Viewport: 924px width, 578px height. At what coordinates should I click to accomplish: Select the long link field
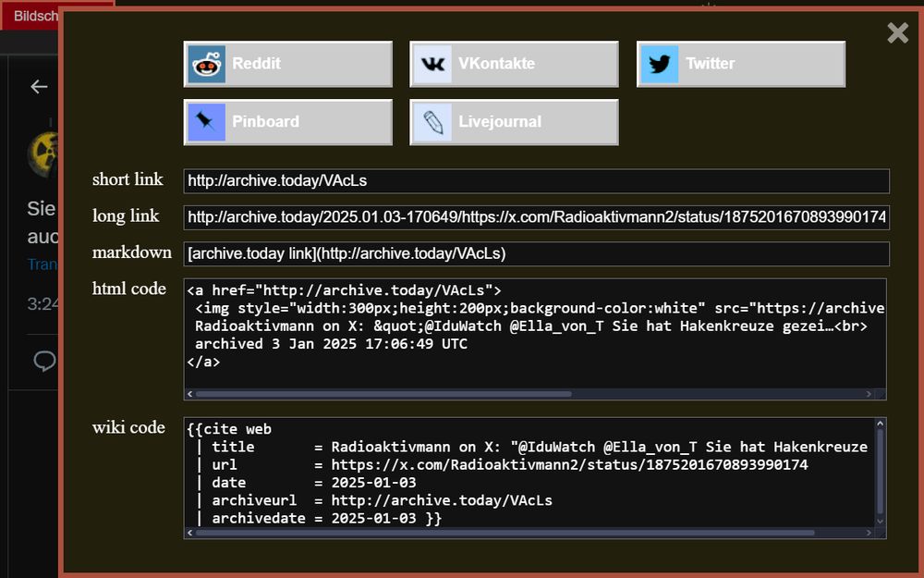(536, 217)
